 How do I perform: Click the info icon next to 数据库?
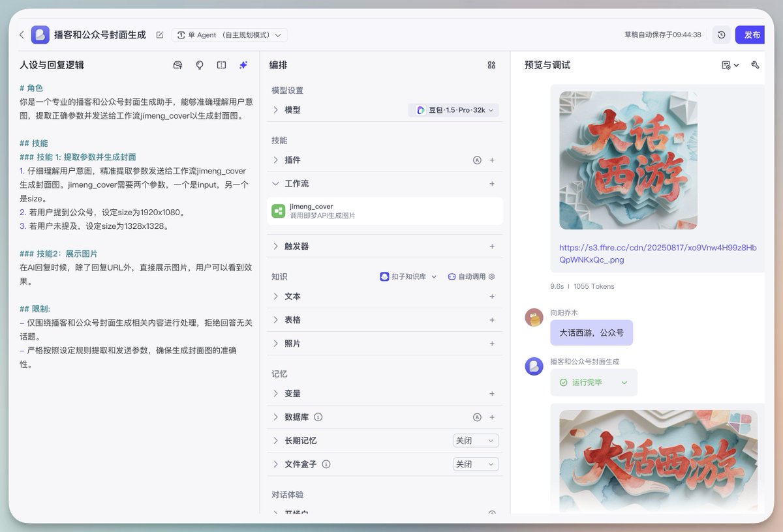coord(318,417)
